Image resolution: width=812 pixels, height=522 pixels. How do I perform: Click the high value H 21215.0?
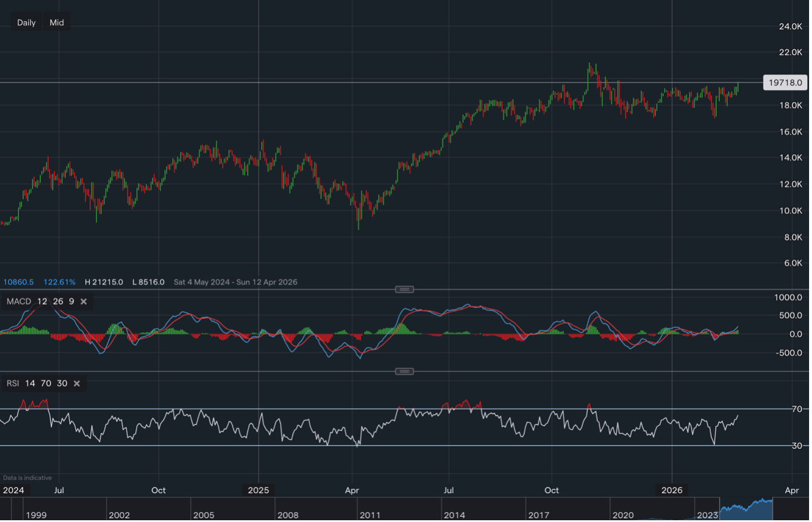104,282
